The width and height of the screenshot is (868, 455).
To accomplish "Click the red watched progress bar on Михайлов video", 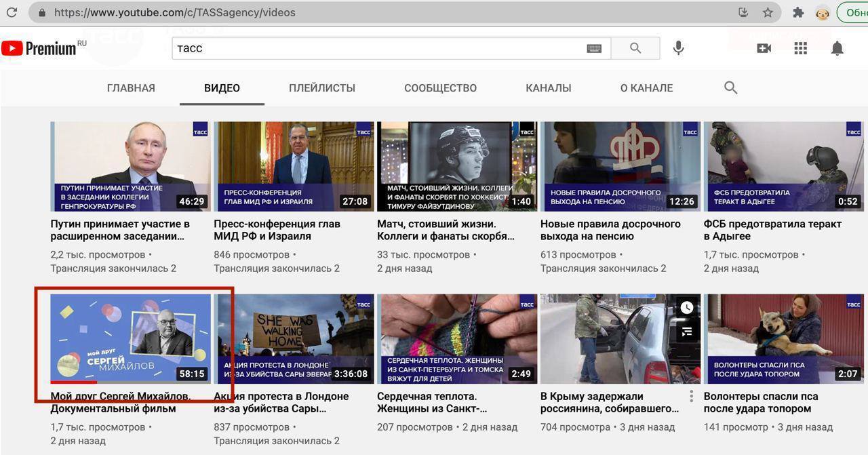I will pos(74,382).
